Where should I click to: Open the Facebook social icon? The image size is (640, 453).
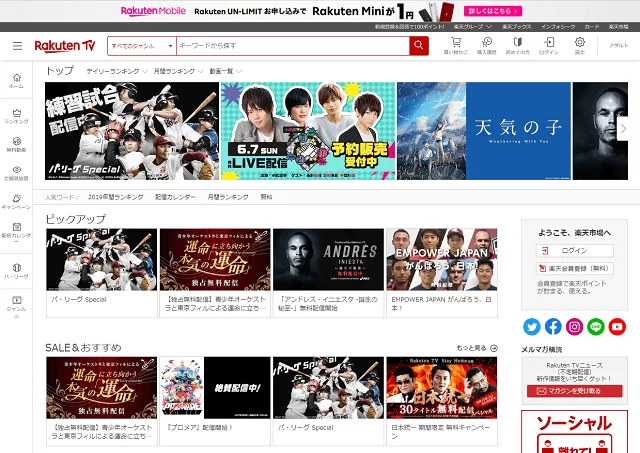553,327
